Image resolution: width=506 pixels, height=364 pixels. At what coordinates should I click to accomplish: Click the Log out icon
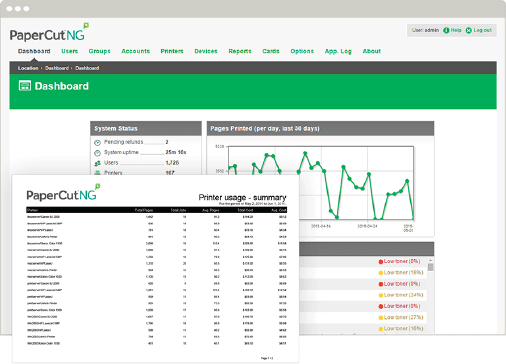tap(469, 30)
